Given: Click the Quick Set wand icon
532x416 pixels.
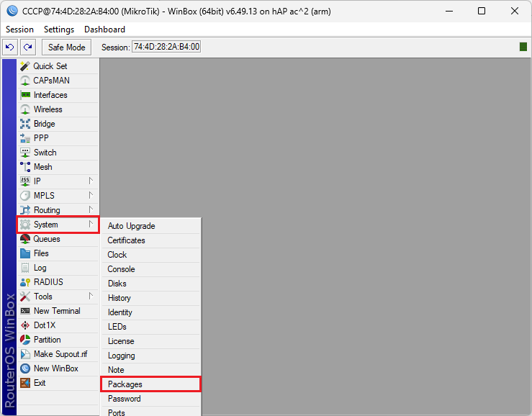Looking at the screenshot, I should click(x=25, y=65).
